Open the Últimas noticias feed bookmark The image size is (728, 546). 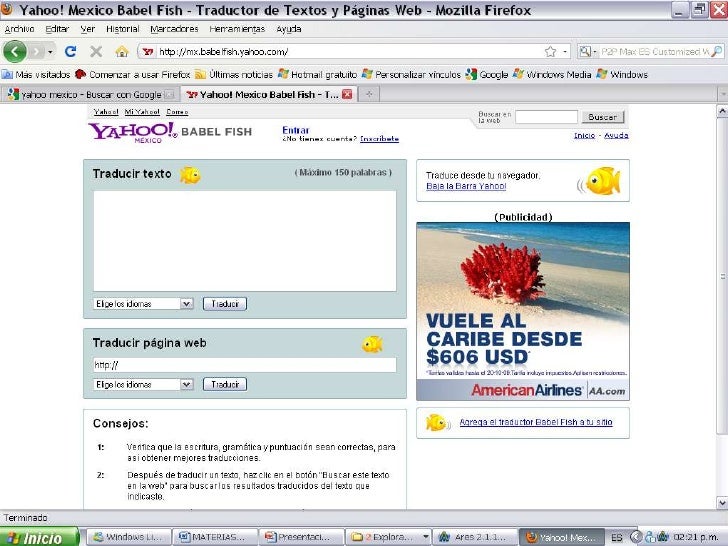pyautogui.click(x=234, y=74)
